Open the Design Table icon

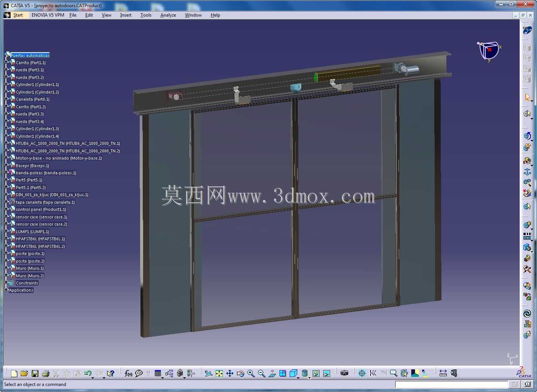[x=158, y=374]
